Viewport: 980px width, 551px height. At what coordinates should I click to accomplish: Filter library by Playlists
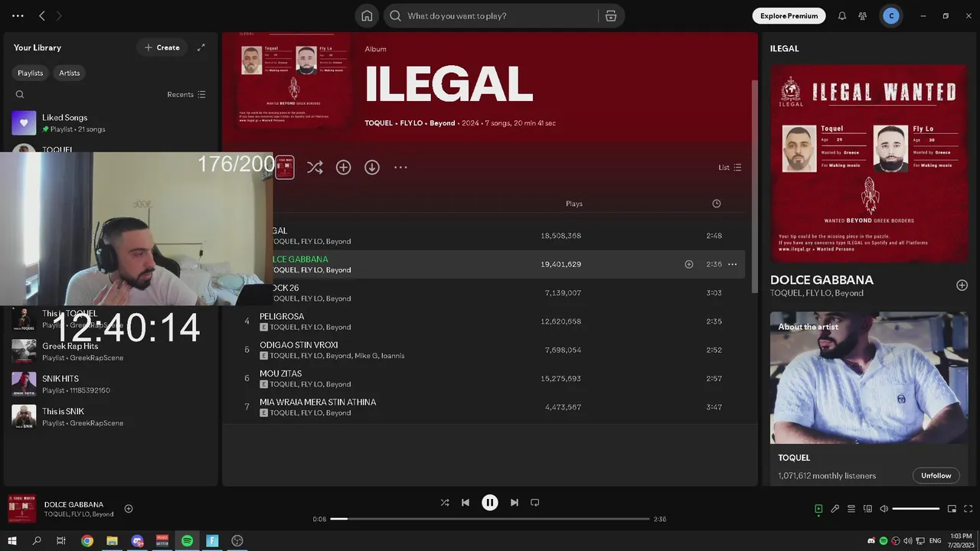pyautogui.click(x=31, y=73)
